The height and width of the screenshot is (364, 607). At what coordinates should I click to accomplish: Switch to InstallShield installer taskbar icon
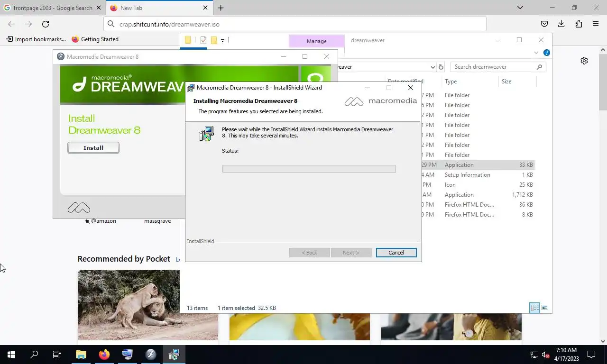(174, 355)
